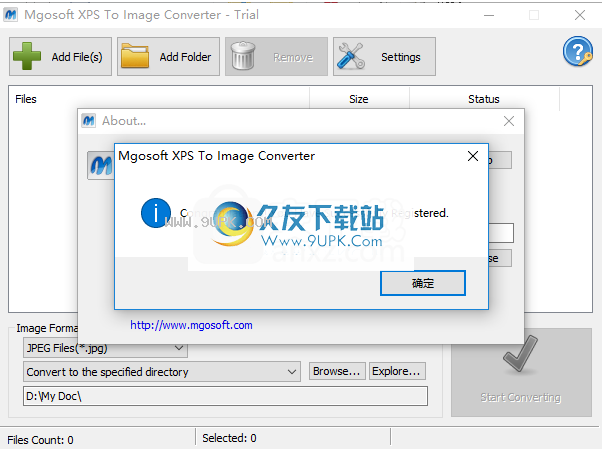Close the Mgosoft XPS To Image Converter message box
This screenshot has height=449, width=602.
(473, 156)
